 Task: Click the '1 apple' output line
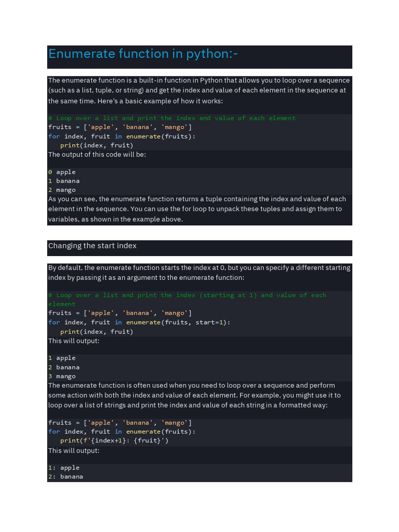pyautogui.click(x=62, y=358)
